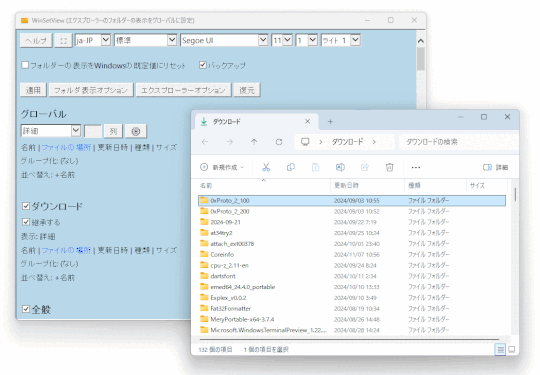The image size is (540, 375).
Task: Click the ファイルの場所 link under グローバル
Action: (x=66, y=147)
